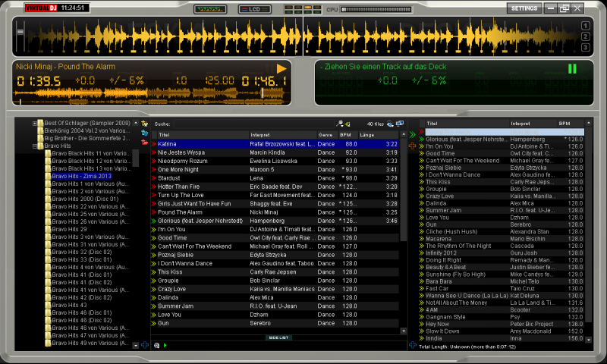Viewport: 607px width, 364px height.
Task: Collapse the Bravo Hits folder tree
Action: tap(35, 146)
